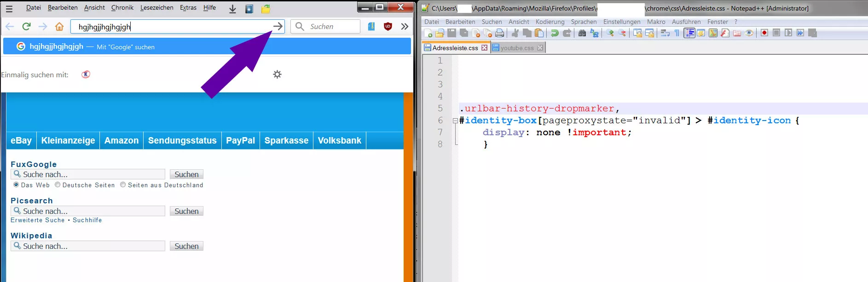
Task: Toggle synchronized vertical scrolling
Action: pos(638,33)
